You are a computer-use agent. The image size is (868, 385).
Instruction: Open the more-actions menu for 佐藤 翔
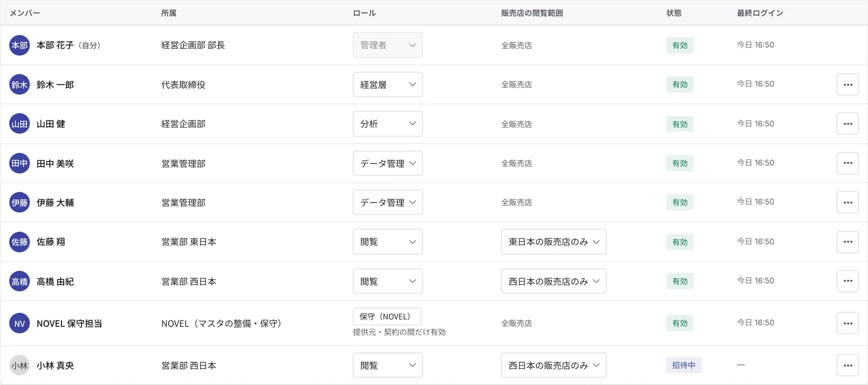click(x=847, y=242)
